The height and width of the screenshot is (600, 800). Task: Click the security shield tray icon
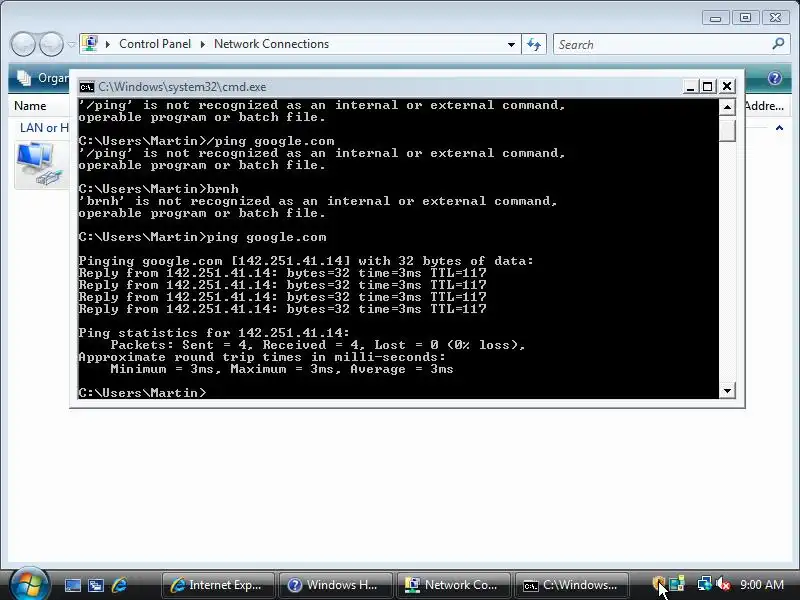pyautogui.click(x=658, y=583)
